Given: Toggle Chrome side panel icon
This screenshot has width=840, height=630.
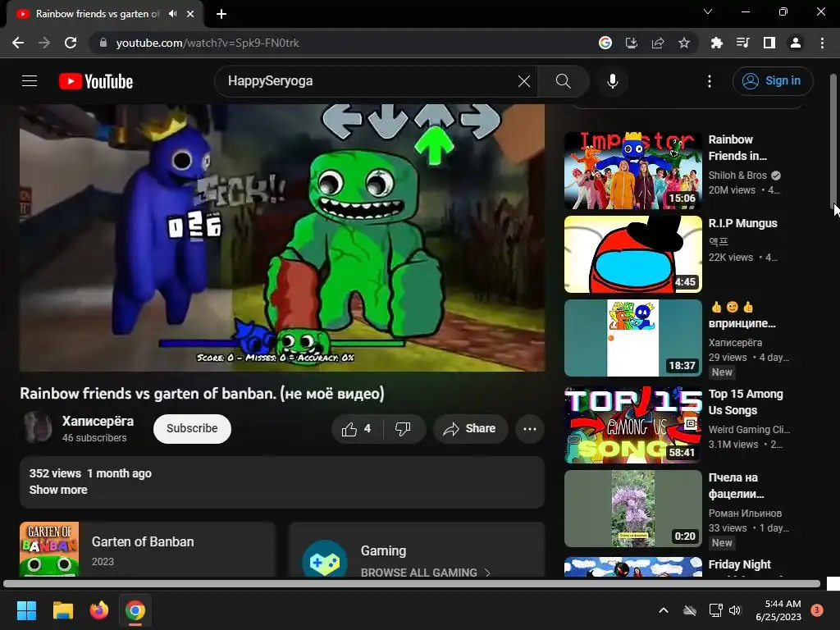Looking at the screenshot, I should [x=769, y=43].
